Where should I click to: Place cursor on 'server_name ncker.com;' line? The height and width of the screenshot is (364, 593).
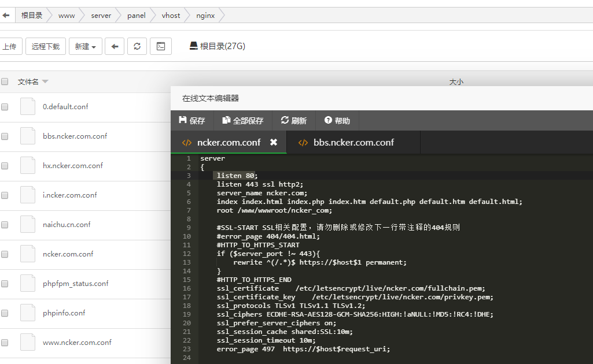point(262,193)
